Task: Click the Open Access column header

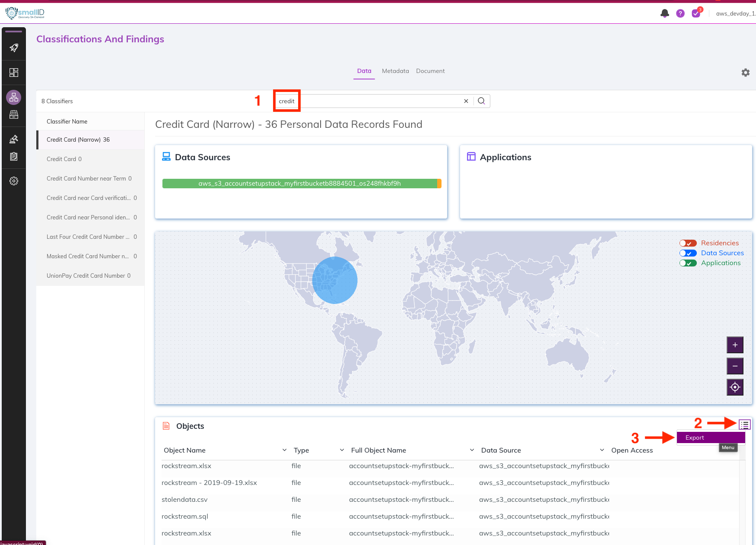Action: [x=632, y=450]
